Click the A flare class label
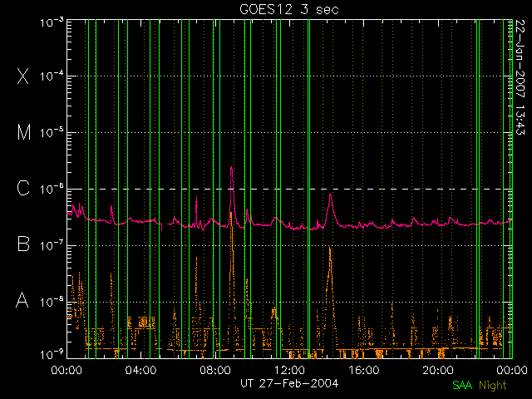 click(x=22, y=300)
